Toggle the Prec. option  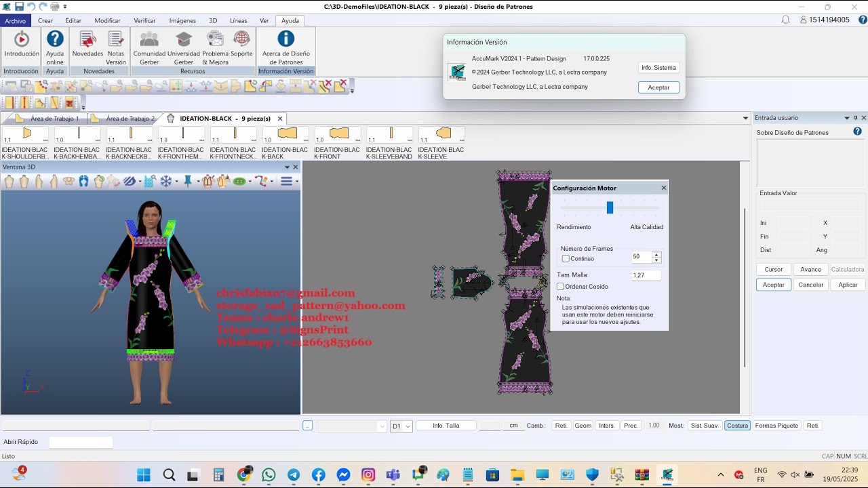point(631,426)
